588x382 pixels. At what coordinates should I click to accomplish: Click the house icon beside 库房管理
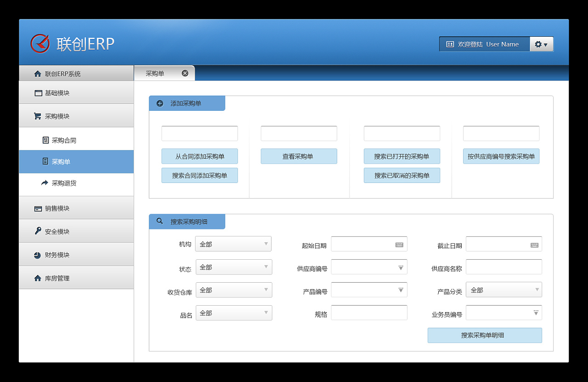pyautogui.click(x=37, y=278)
